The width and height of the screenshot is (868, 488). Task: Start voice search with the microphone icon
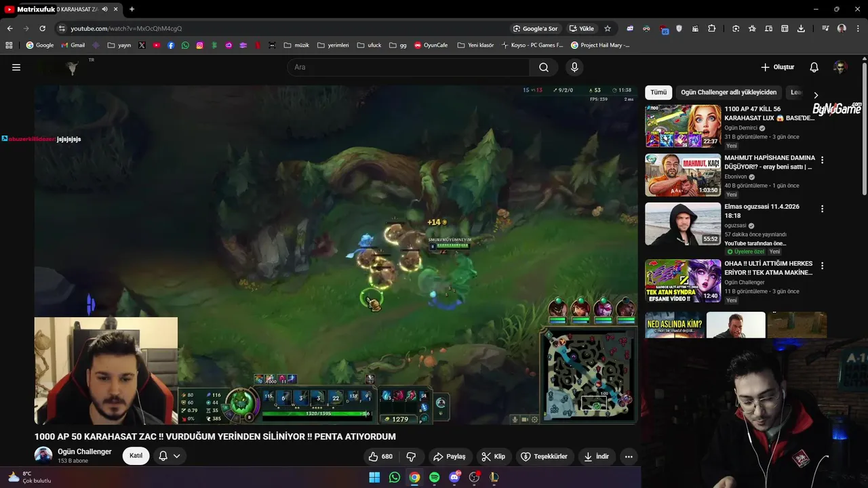(x=574, y=67)
